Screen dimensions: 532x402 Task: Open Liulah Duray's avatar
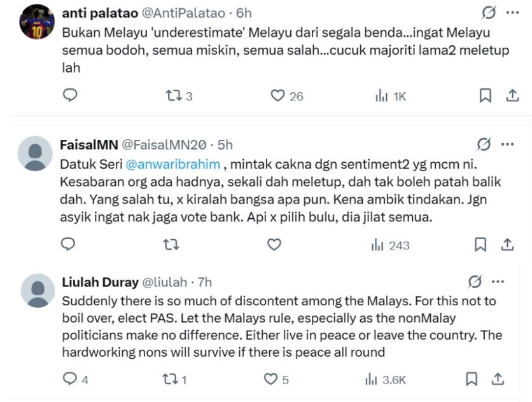38,291
